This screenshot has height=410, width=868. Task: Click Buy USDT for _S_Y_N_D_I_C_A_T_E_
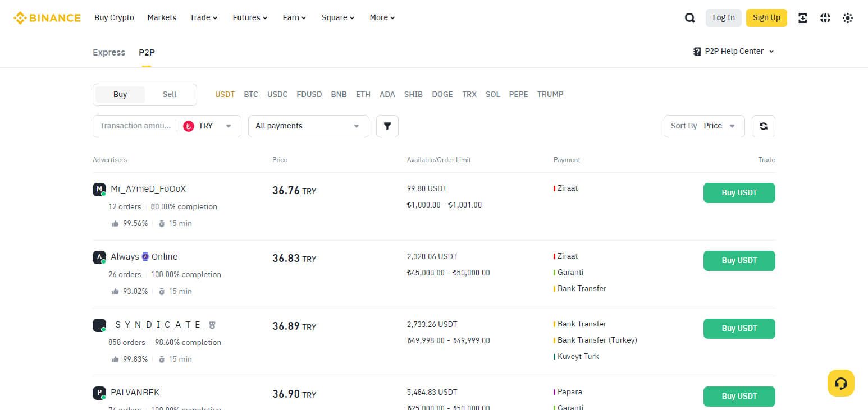click(739, 329)
